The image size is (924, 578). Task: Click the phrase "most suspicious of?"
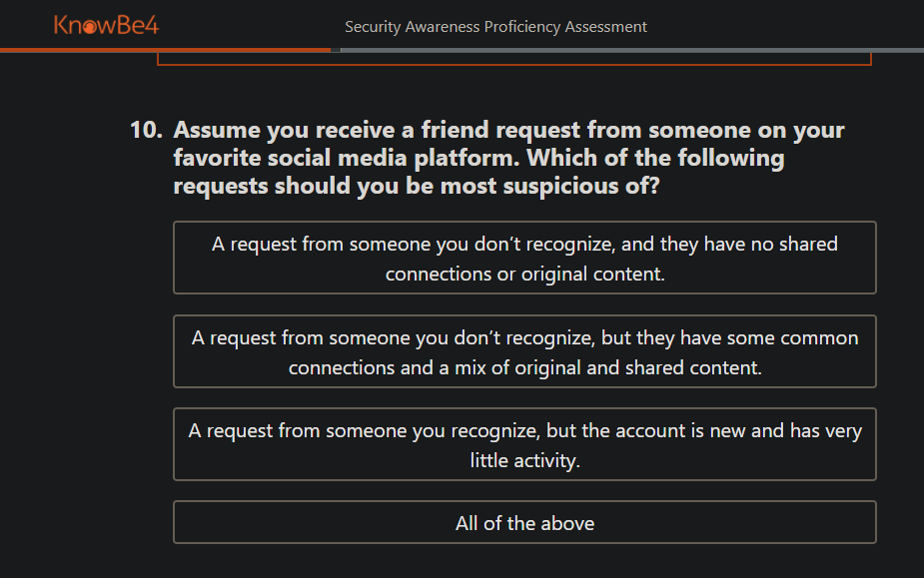click(x=549, y=187)
